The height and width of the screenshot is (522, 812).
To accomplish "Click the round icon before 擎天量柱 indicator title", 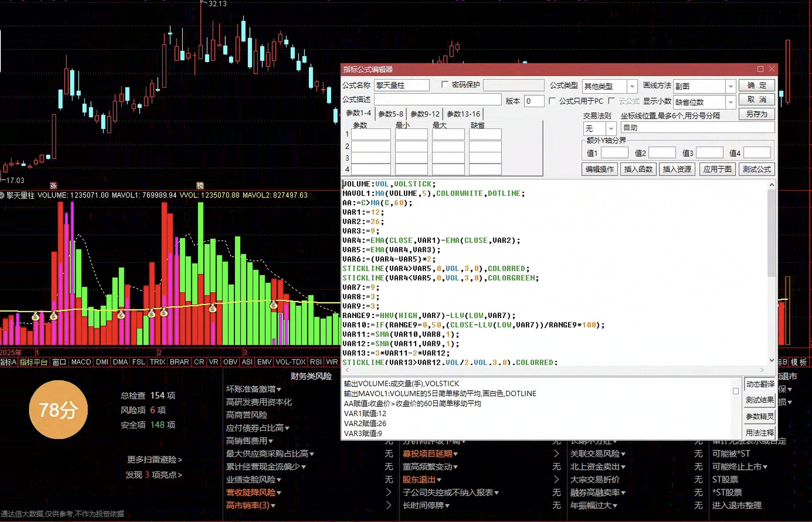I will (2, 195).
